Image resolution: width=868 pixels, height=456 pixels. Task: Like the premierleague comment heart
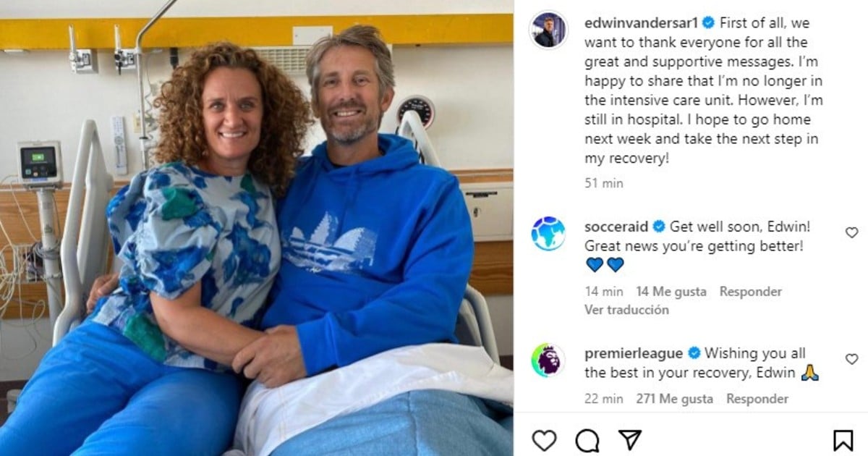[x=851, y=359]
